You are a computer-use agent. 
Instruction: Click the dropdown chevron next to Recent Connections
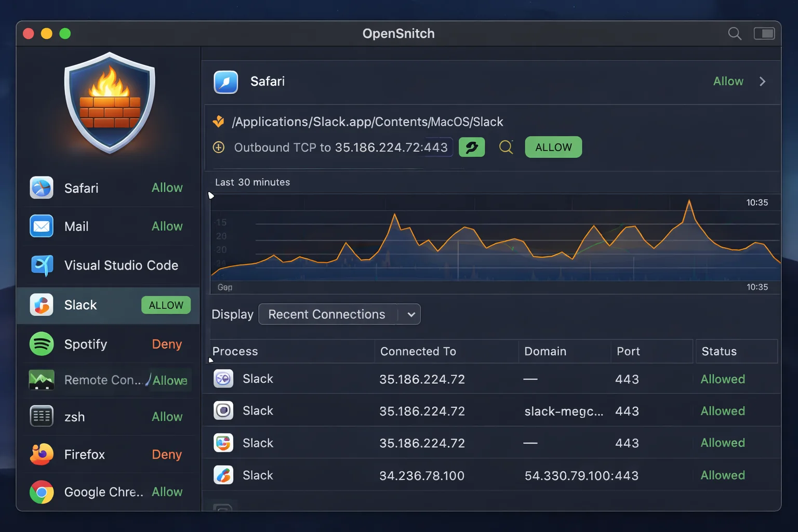pyautogui.click(x=411, y=315)
